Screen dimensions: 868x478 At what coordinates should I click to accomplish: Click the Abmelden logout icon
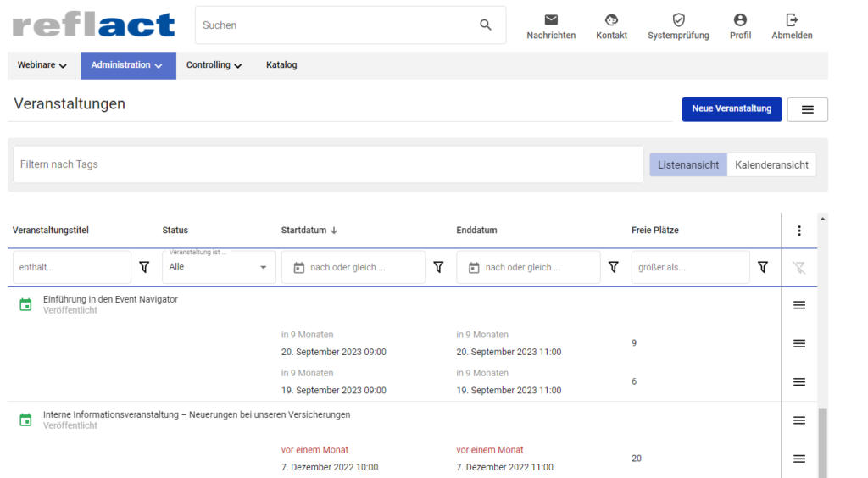click(x=792, y=20)
